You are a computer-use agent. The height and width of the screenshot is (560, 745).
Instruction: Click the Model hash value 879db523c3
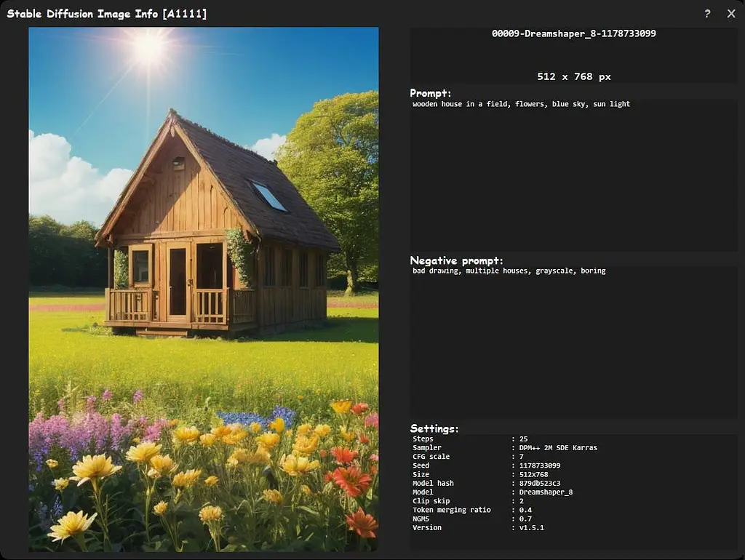[539, 483]
